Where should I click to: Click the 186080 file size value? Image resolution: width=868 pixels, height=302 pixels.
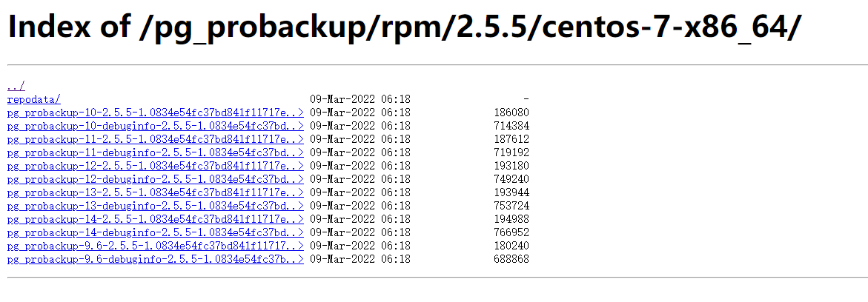(511, 113)
